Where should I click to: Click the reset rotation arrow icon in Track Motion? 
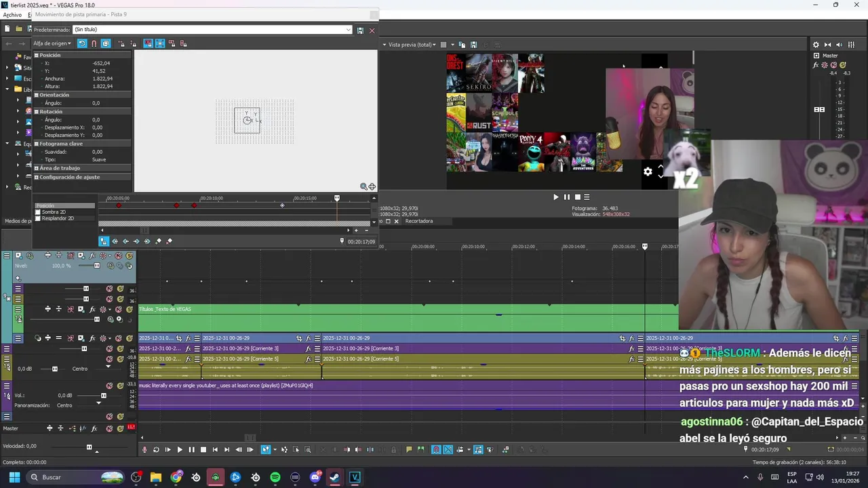click(82, 43)
